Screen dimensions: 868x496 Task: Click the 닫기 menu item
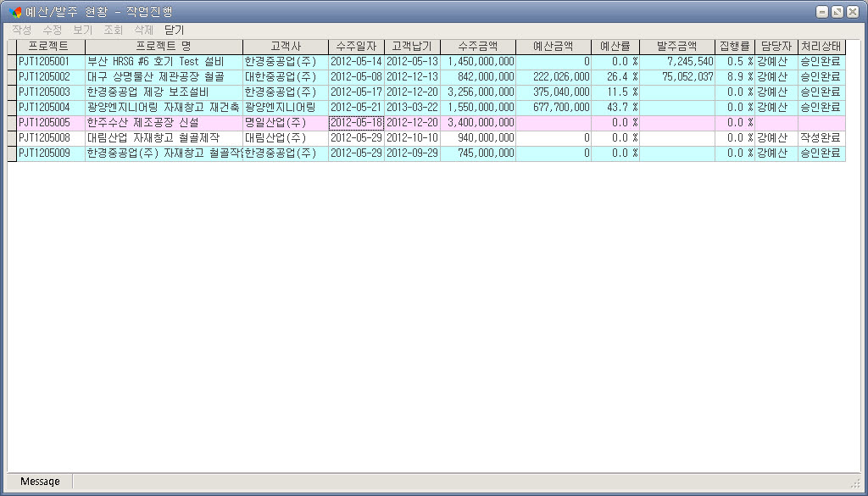click(175, 30)
